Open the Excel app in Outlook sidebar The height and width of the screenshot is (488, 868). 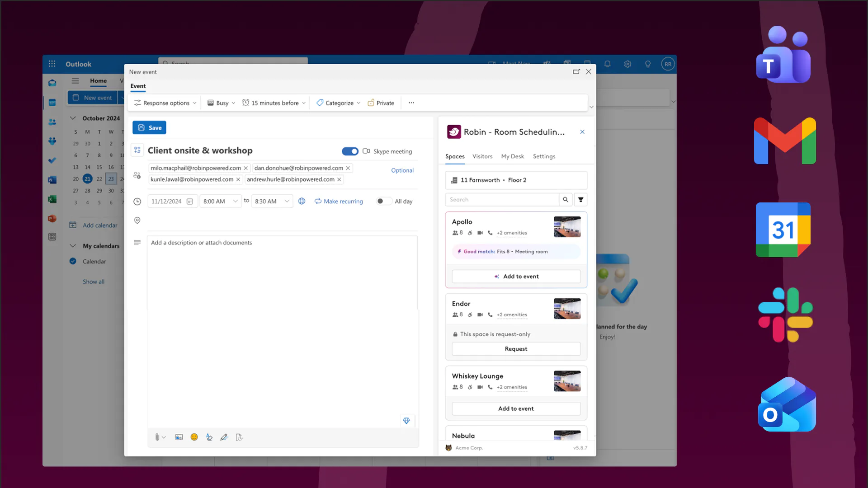tap(52, 199)
